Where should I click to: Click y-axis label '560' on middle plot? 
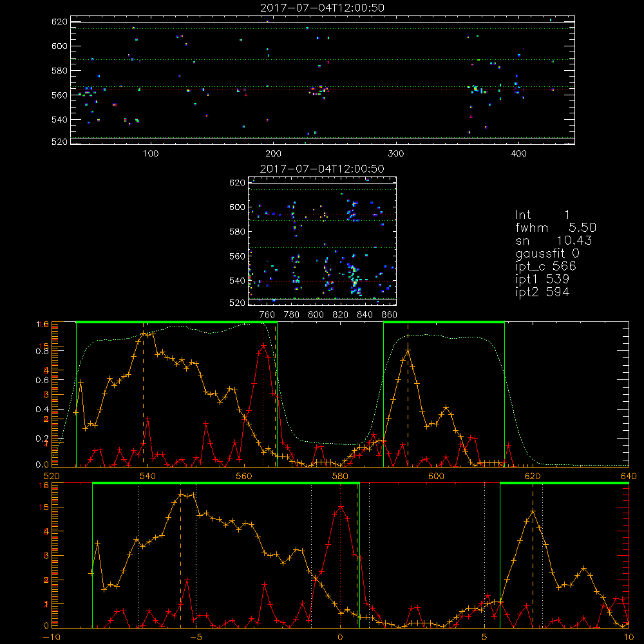[x=237, y=256]
